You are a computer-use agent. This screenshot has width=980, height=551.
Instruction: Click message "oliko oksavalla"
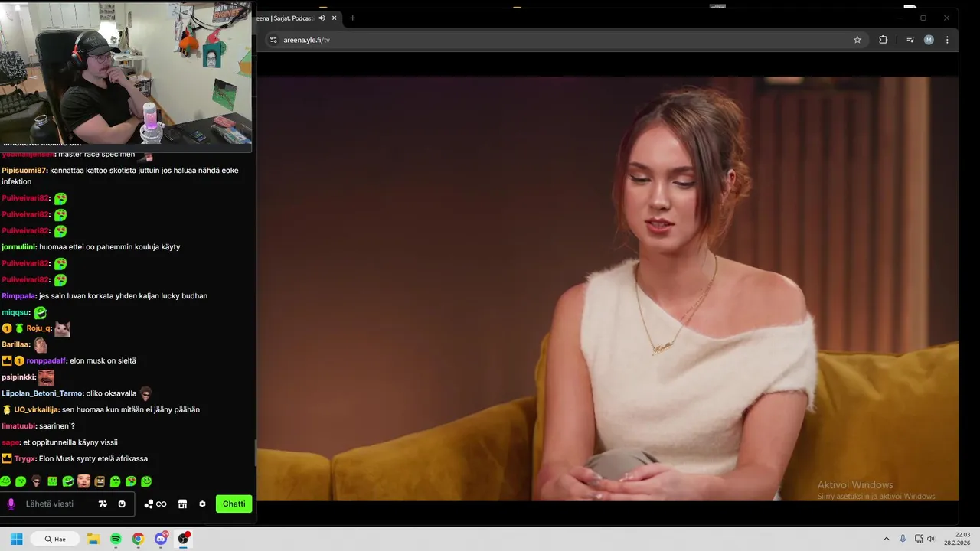111,393
